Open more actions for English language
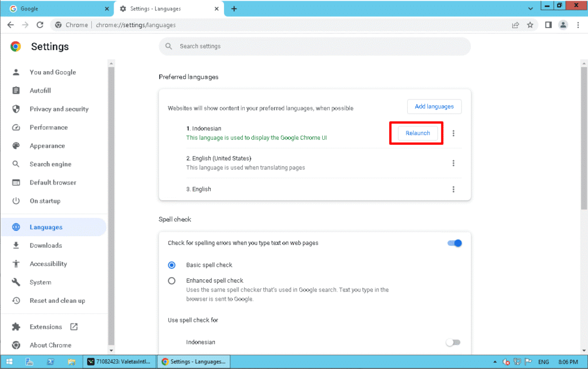Screen dimensions: 588x369 [454, 189]
